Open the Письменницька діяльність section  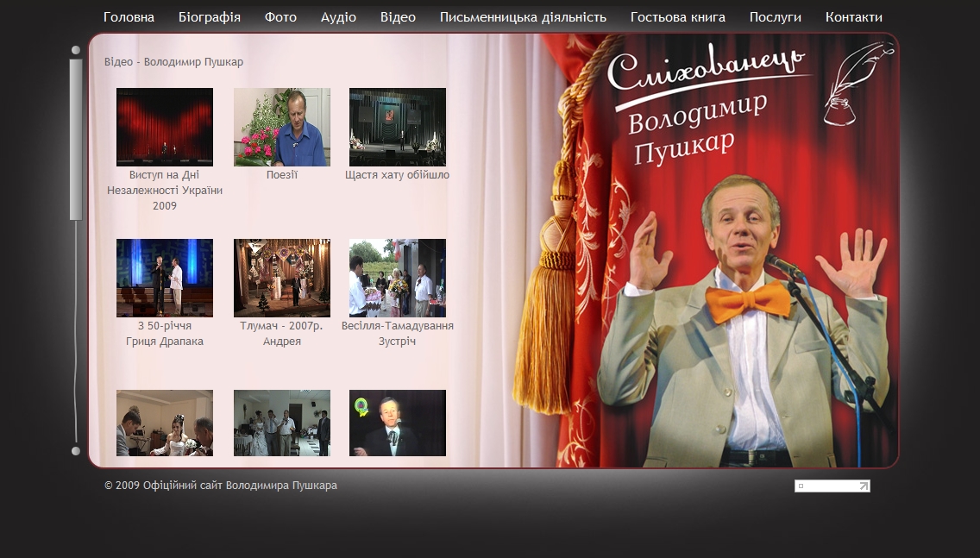pyautogui.click(x=523, y=16)
